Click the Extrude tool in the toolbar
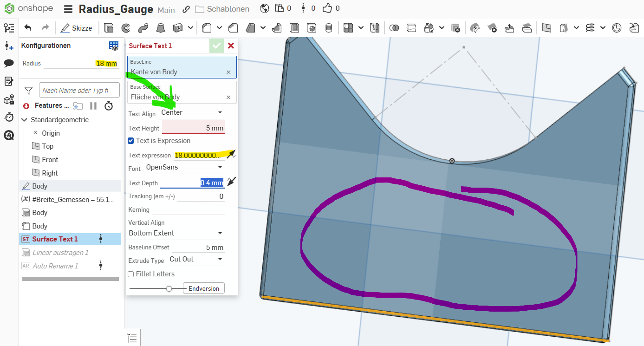The height and width of the screenshot is (346, 644). tap(109, 28)
